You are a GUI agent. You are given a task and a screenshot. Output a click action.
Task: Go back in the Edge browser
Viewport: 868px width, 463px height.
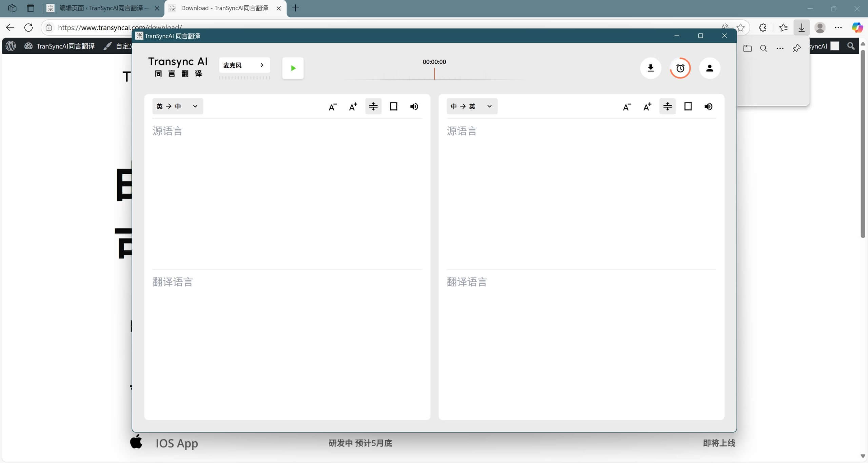[10, 27]
